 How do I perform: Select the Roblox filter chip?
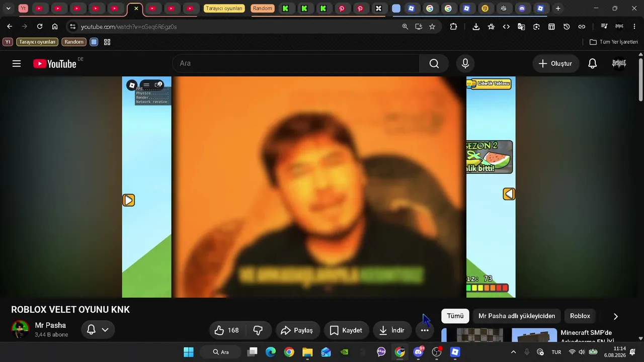click(580, 316)
